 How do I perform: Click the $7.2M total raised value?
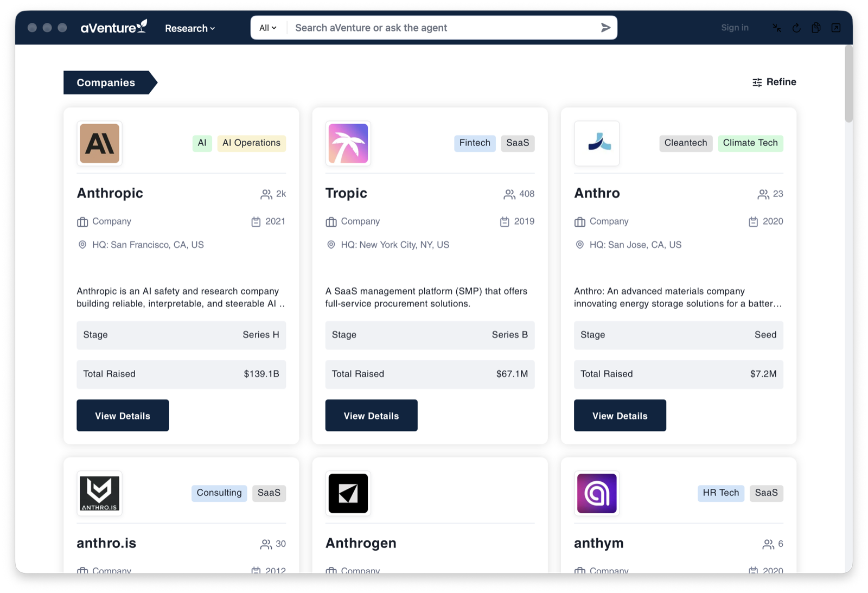click(x=763, y=374)
